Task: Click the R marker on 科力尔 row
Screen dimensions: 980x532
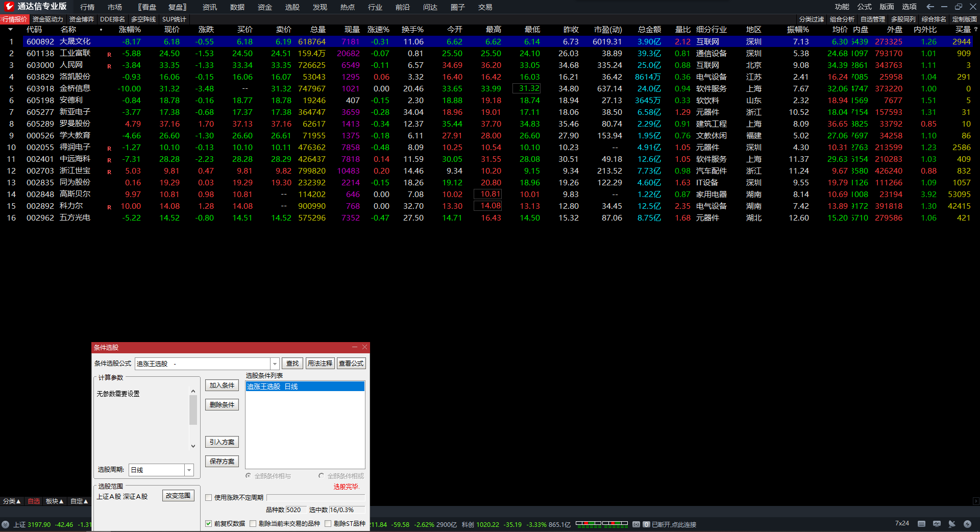Action: click(x=109, y=207)
